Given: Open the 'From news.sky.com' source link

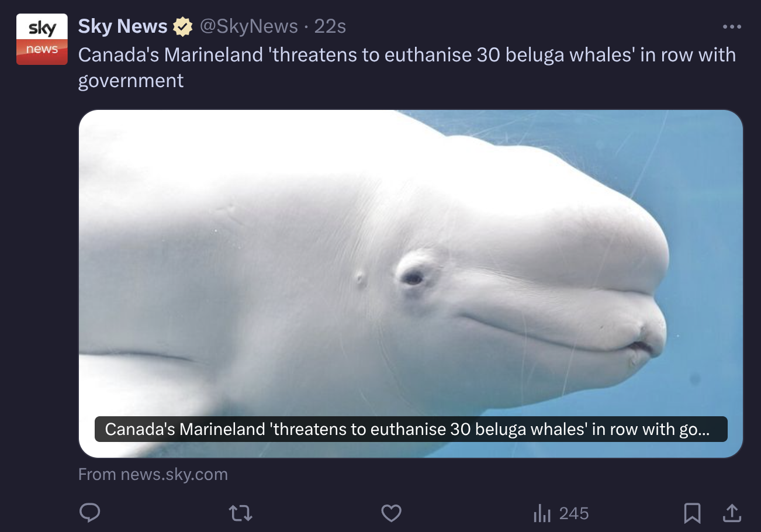Looking at the screenshot, I should 153,474.
